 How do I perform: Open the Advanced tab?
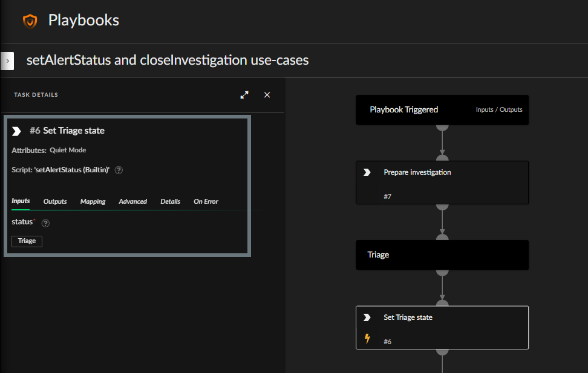pyautogui.click(x=132, y=201)
